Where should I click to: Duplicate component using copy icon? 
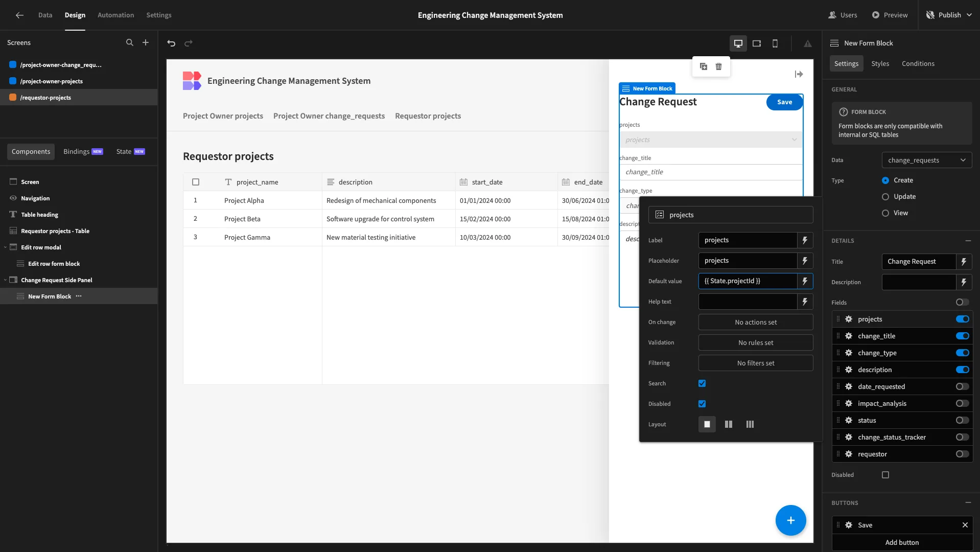704,66
